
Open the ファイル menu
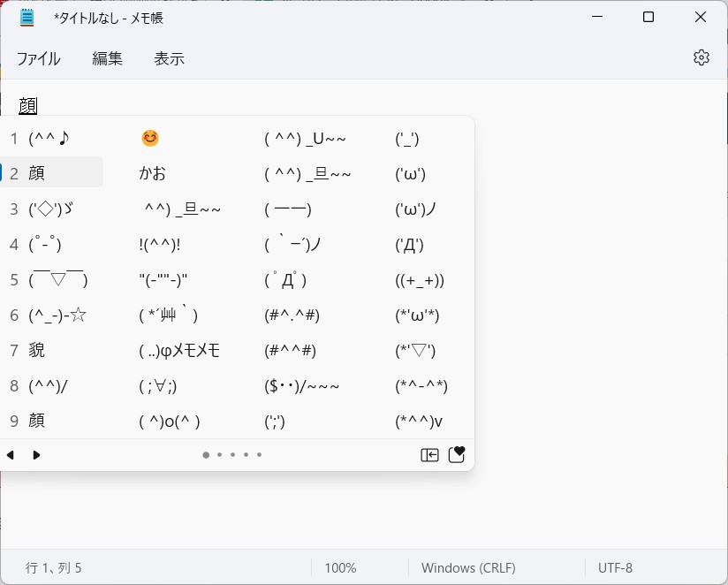(37, 57)
